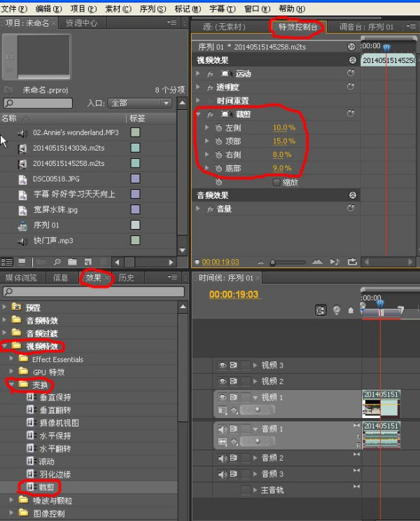Toggle the snap button in the timeline
Image resolution: width=420 pixels, height=521 pixels.
(321, 310)
